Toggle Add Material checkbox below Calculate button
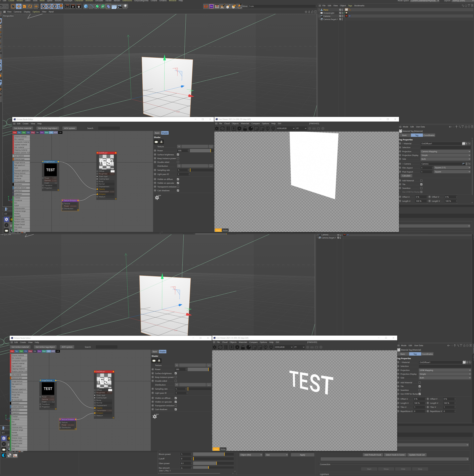Screen dimensions: 474x476 421,181
